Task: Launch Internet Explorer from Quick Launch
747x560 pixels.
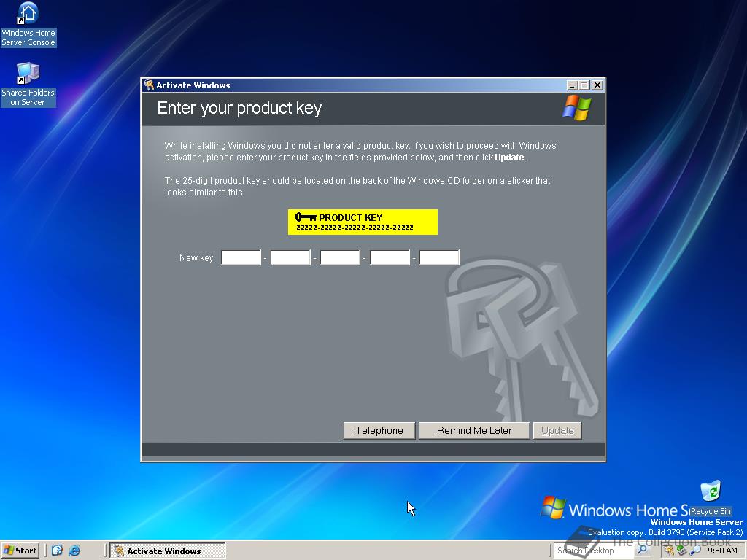Action: click(74, 551)
